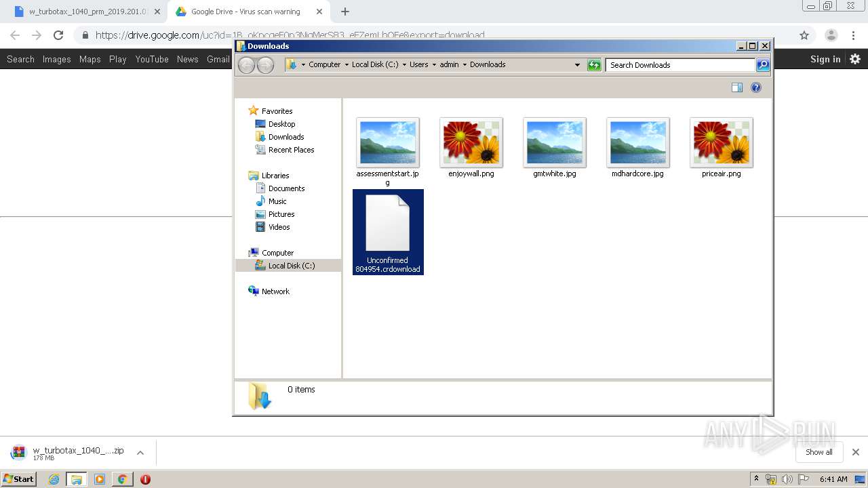Expand the breadcrumb arrow after Users
Viewport: 868px width, 488px height.
click(434, 65)
